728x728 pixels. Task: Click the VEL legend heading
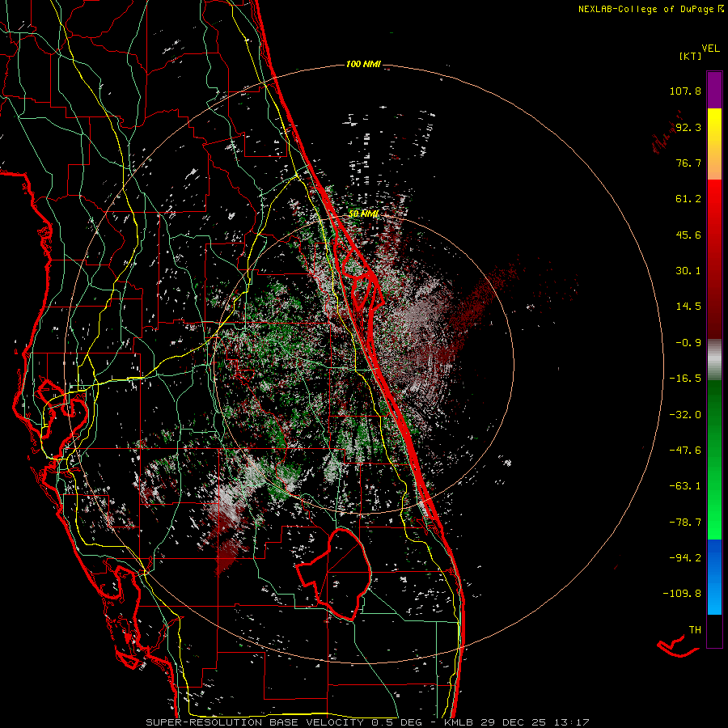click(711, 49)
